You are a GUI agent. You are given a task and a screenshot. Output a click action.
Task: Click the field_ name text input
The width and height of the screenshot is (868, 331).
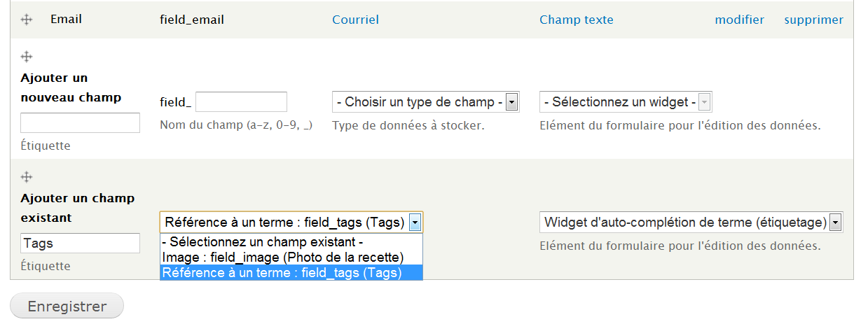(241, 102)
